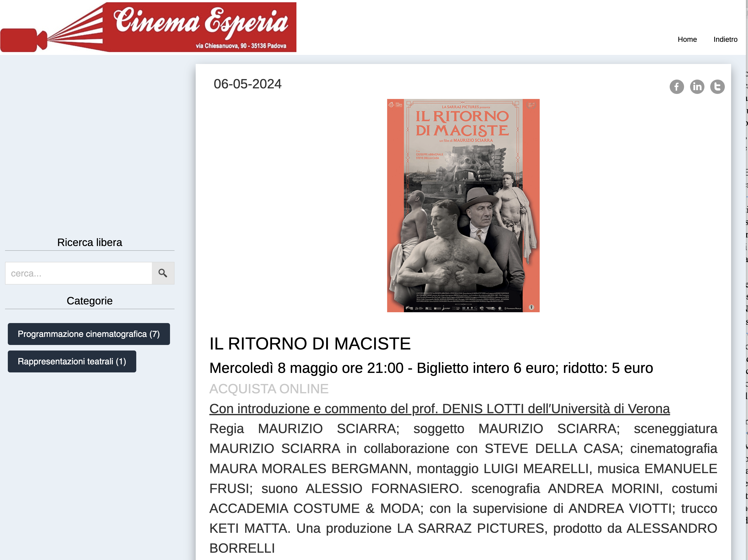Filter by Rappresentazioni teatrali (1)

pos(72,362)
